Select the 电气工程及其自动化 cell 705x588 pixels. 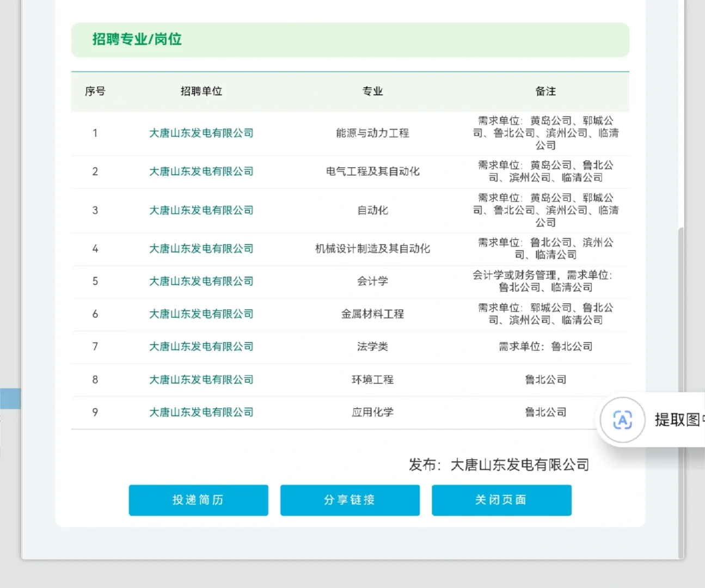pyautogui.click(x=373, y=171)
